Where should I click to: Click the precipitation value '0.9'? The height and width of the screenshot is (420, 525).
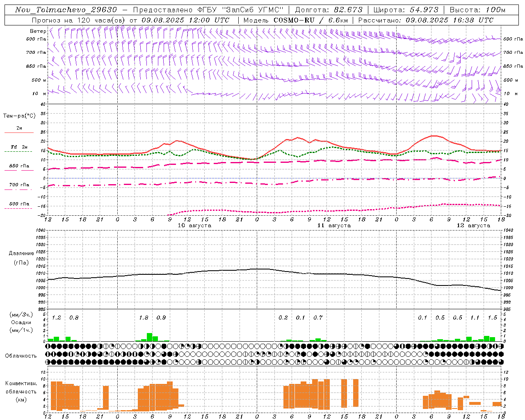point(161,317)
